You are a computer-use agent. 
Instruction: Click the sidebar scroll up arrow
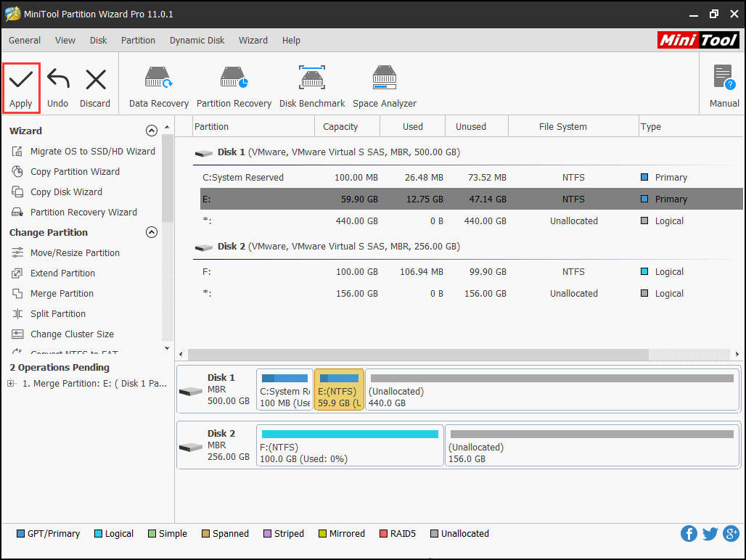click(167, 128)
